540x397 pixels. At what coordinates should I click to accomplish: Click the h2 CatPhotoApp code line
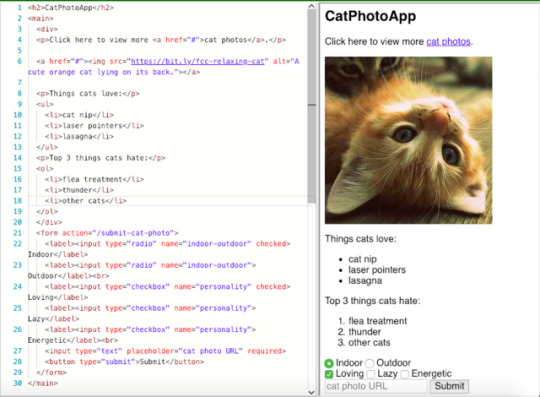[71, 8]
